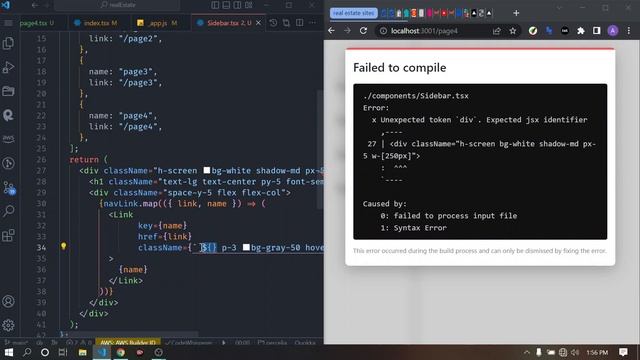Open the Search view in activity bar
This screenshot has width=640, height=360.
click(8, 211)
